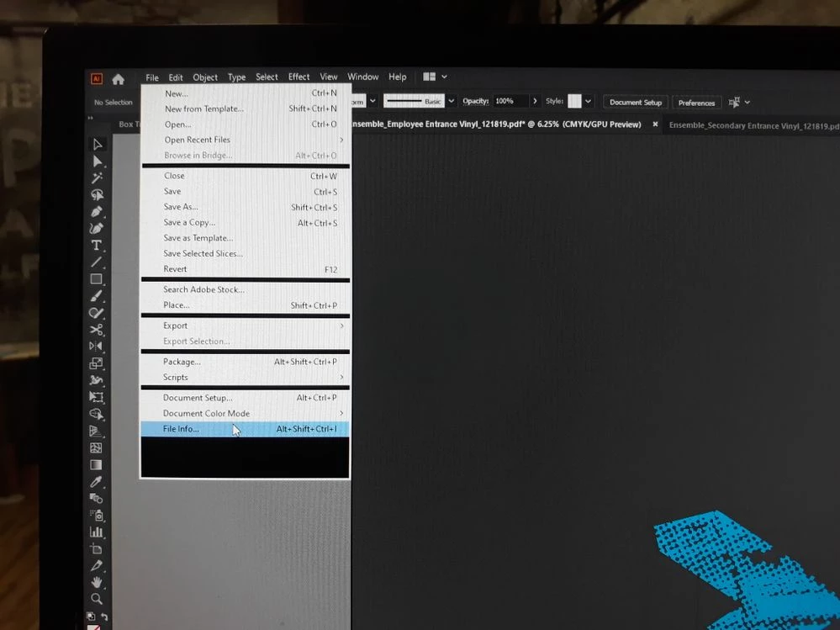Select the Type tool
The width and height of the screenshot is (840, 630).
pyautogui.click(x=97, y=246)
